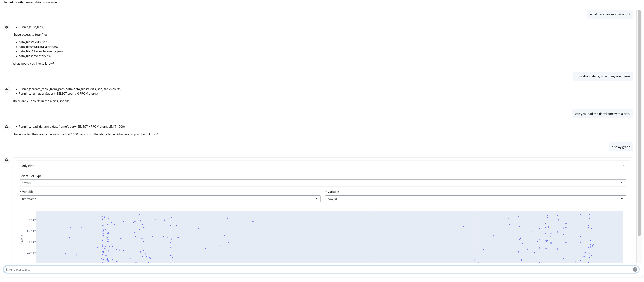644x282 pixels.
Task: Click the bot avatar beside Plotly Plot card
Action: pyautogui.click(x=7, y=160)
